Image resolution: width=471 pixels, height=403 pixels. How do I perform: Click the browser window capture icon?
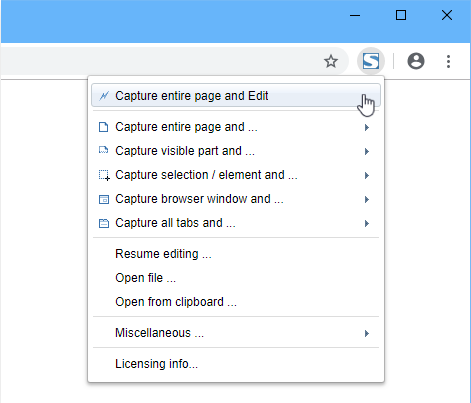[x=104, y=199]
